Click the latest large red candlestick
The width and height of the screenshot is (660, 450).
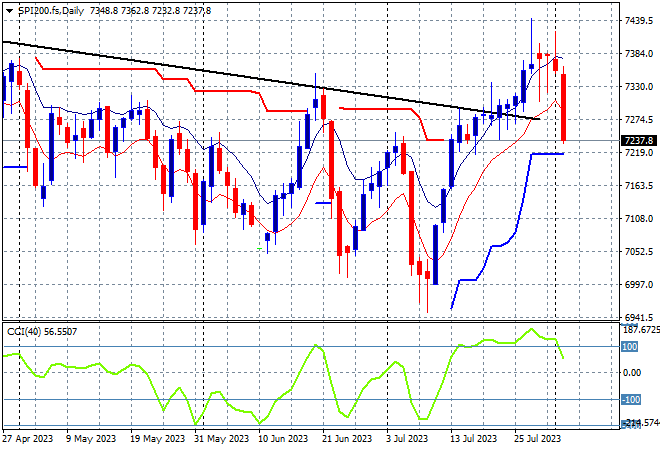click(563, 107)
